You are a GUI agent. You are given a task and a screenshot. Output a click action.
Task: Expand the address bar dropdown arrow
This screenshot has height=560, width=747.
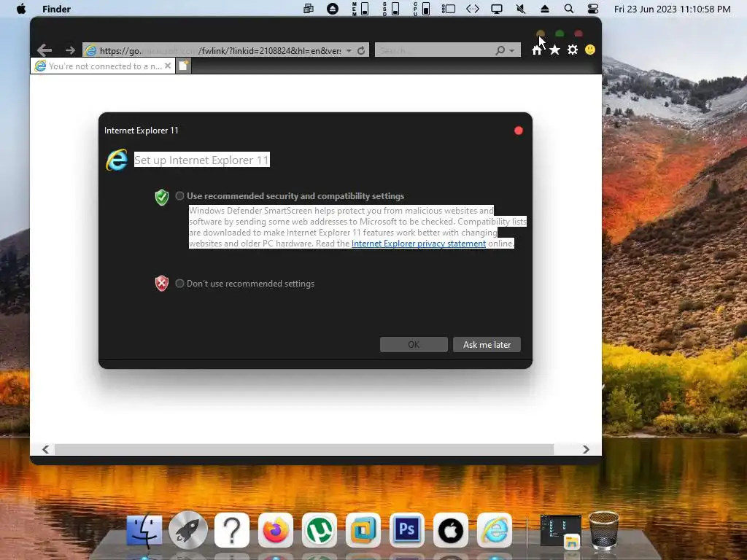349,50
